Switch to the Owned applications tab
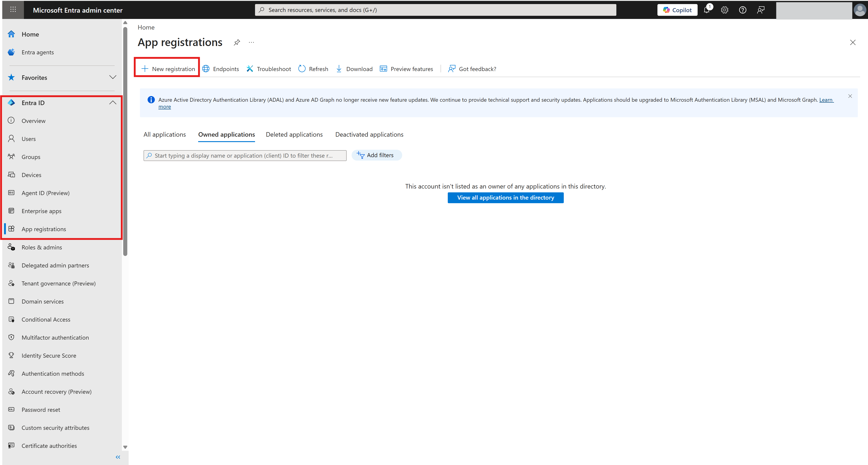Screen dimensions: 868x465 coord(226,134)
